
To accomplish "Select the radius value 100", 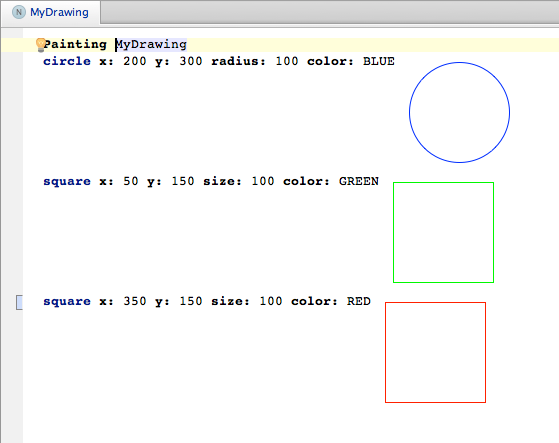I will 287,61.
